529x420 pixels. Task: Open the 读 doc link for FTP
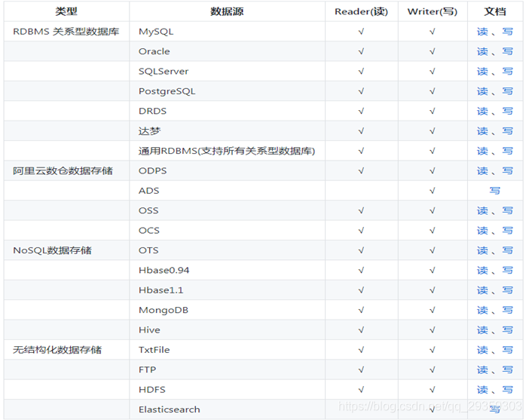click(x=482, y=370)
